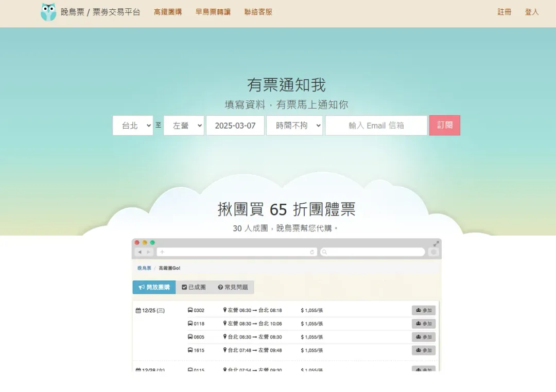The height and width of the screenshot is (392, 556).
Task: Click the owl logo icon
Action: [48, 12]
